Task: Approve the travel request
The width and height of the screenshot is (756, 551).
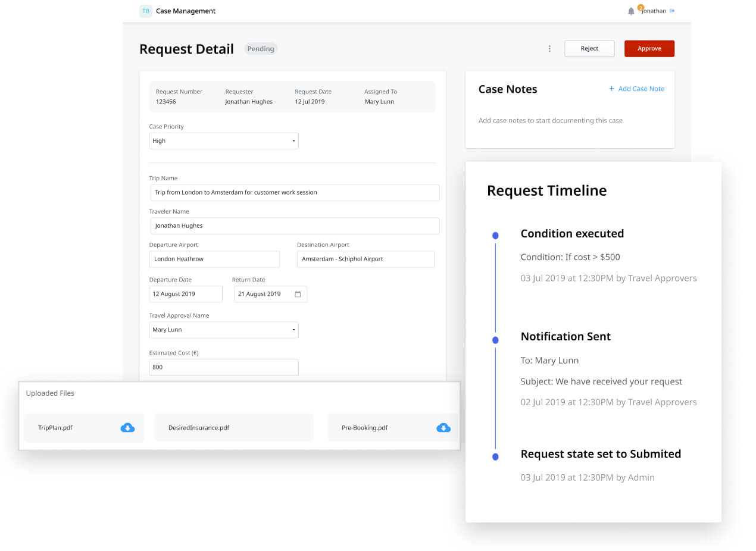Action: (x=649, y=48)
